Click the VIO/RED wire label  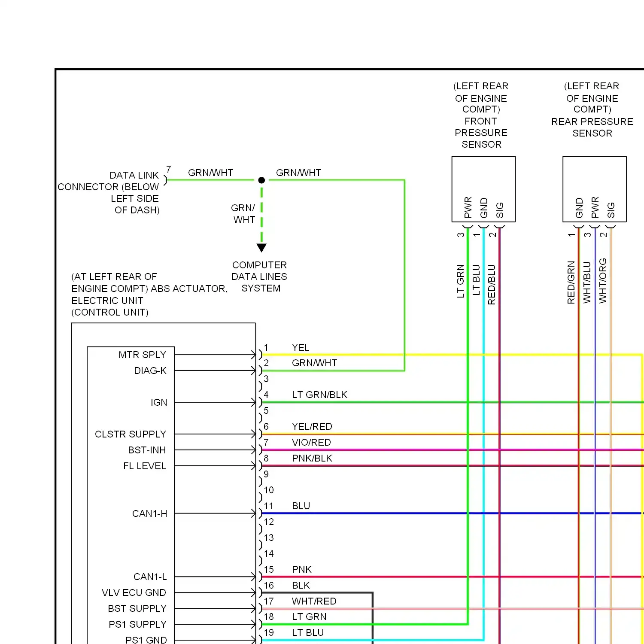coord(311,442)
